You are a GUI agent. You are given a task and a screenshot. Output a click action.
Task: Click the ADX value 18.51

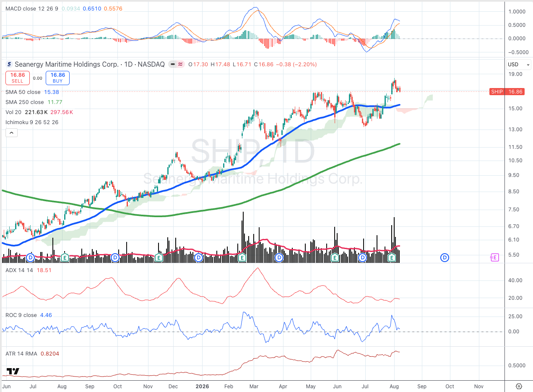pyautogui.click(x=44, y=270)
